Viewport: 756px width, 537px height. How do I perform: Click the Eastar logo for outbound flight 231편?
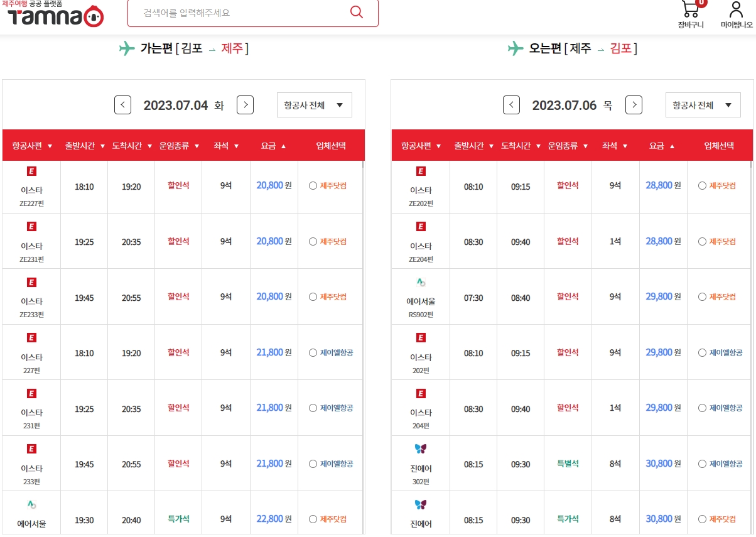pos(31,393)
